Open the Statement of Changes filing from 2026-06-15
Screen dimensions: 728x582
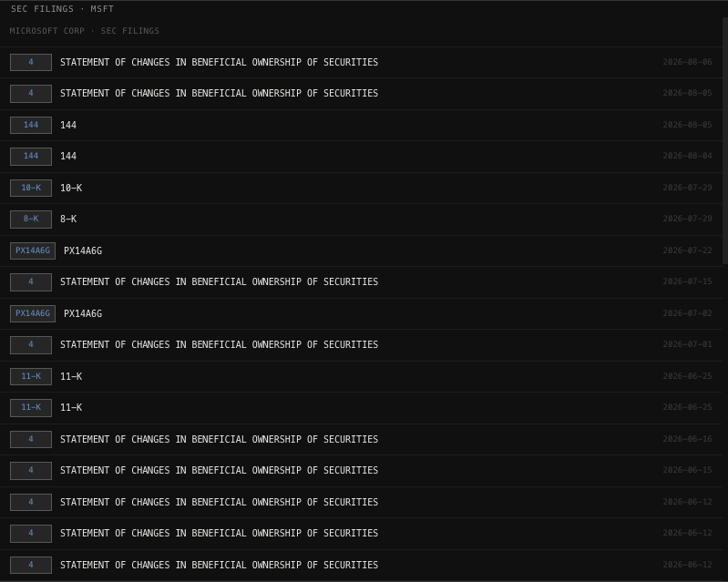tap(219, 470)
